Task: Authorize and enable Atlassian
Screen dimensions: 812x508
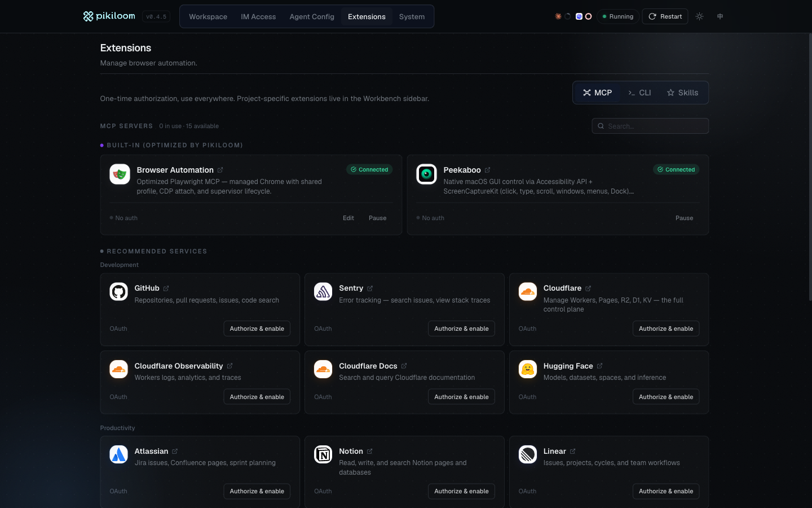Action: (x=257, y=491)
